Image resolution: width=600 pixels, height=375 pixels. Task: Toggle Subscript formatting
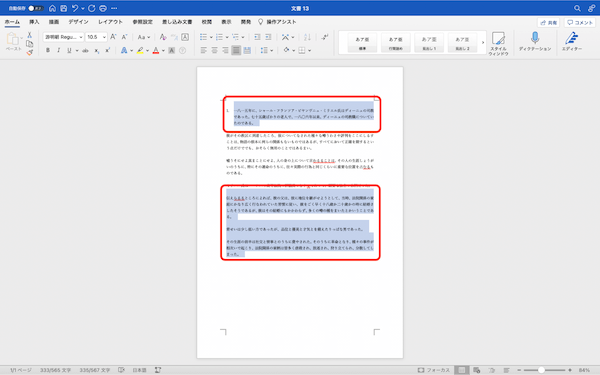pyautogui.click(x=97, y=51)
